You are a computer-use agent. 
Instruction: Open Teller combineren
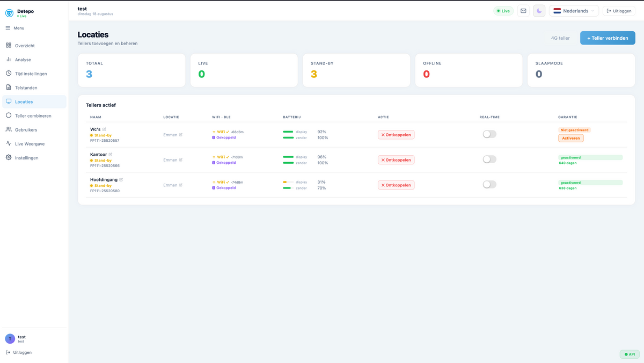pyautogui.click(x=34, y=115)
